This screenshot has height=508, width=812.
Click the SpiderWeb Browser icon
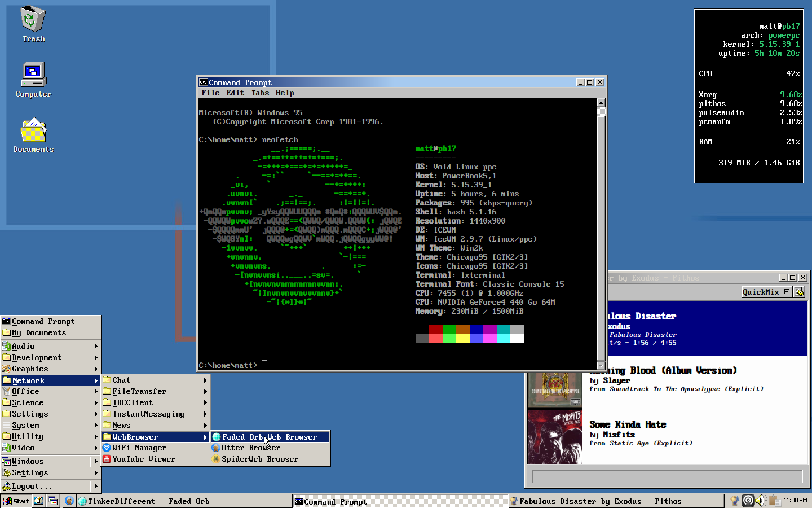pyautogui.click(x=217, y=459)
